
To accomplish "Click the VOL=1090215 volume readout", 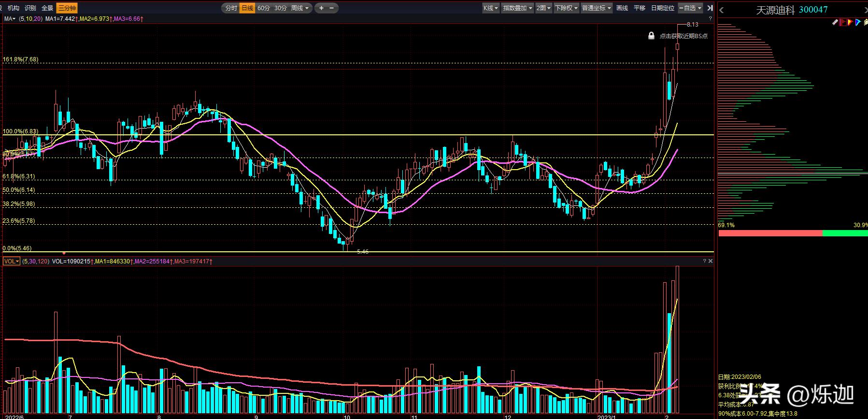I will pyautogui.click(x=71, y=261).
